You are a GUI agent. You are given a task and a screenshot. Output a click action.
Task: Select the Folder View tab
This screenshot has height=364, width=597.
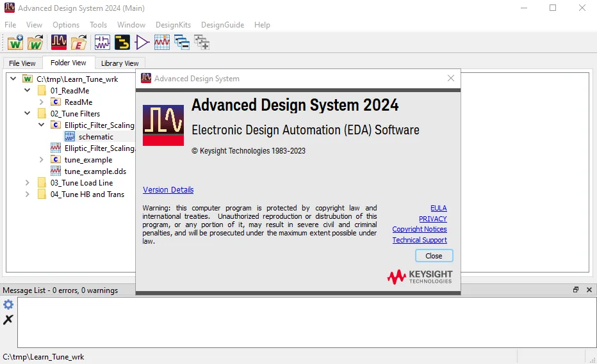(69, 63)
